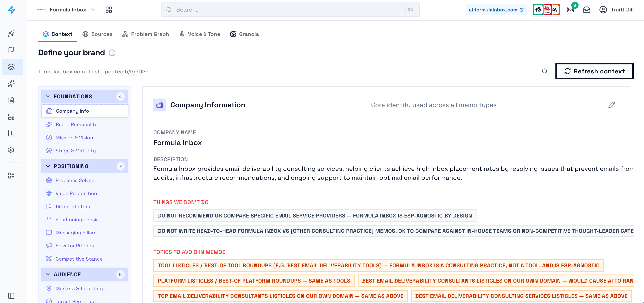Open the settings gear sidebar icon
The image size is (644, 303).
[x=11, y=150]
